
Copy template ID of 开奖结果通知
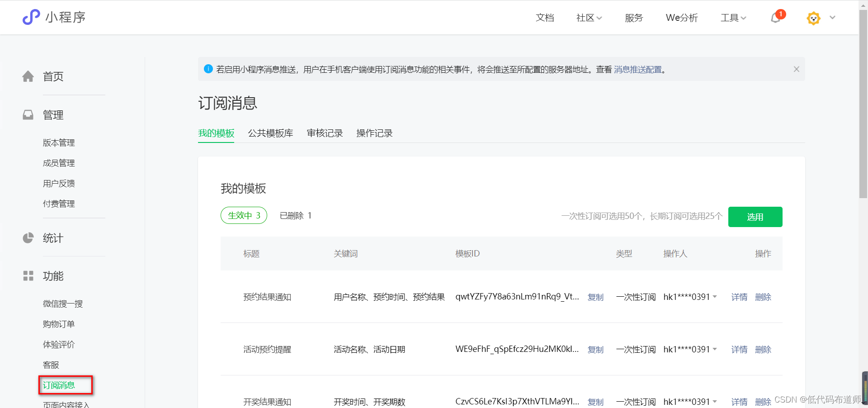595,402
